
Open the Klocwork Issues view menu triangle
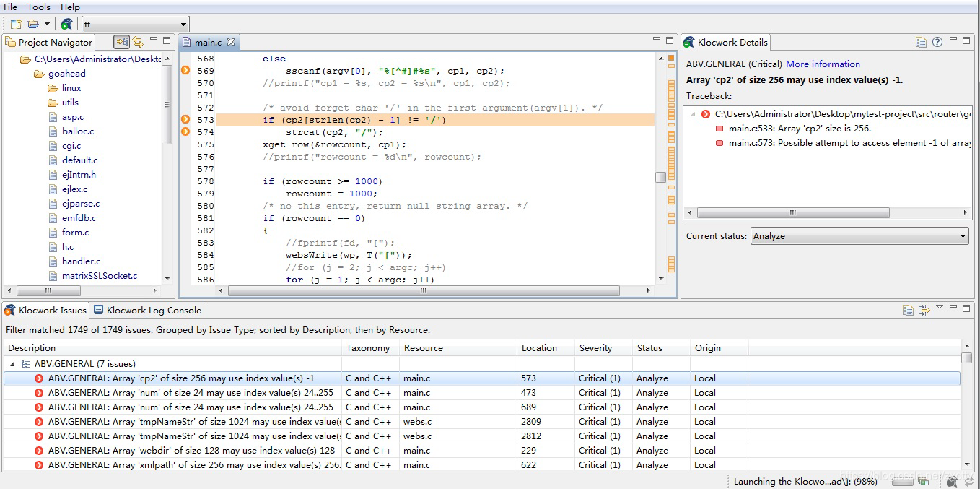pos(940,308)
